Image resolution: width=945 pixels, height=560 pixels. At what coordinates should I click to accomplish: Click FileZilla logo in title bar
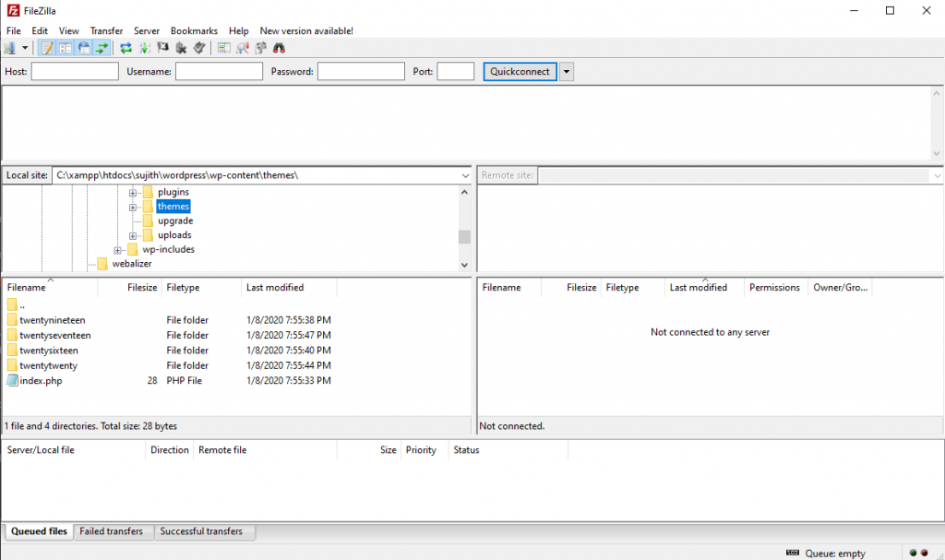pyautogui.click(x=13, y=11)
